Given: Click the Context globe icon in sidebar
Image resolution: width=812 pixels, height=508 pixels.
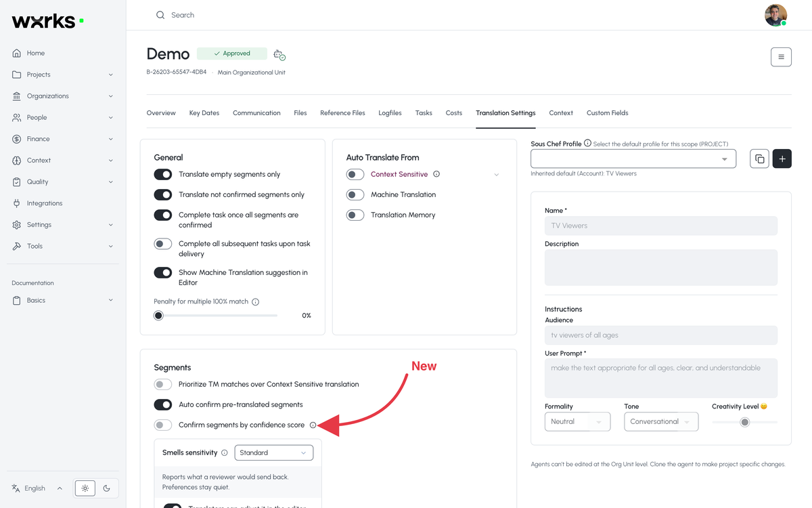Looking at the screenshot, I should click(x=17, y=161).
